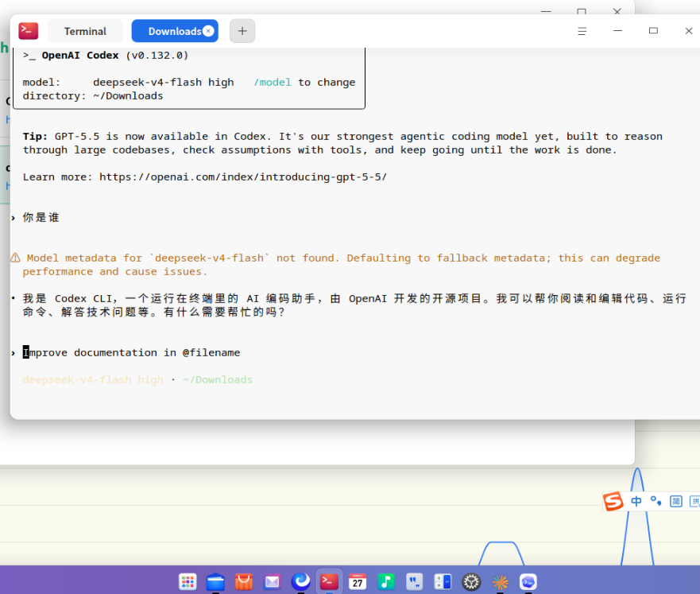This screenshot has width=700, height=594.
Task: Open the blue file manager dock icon
Action: click(215, 581)
